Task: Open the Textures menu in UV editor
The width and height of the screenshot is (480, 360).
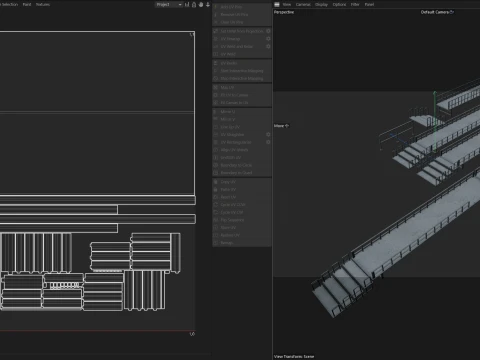Action: 43,4
